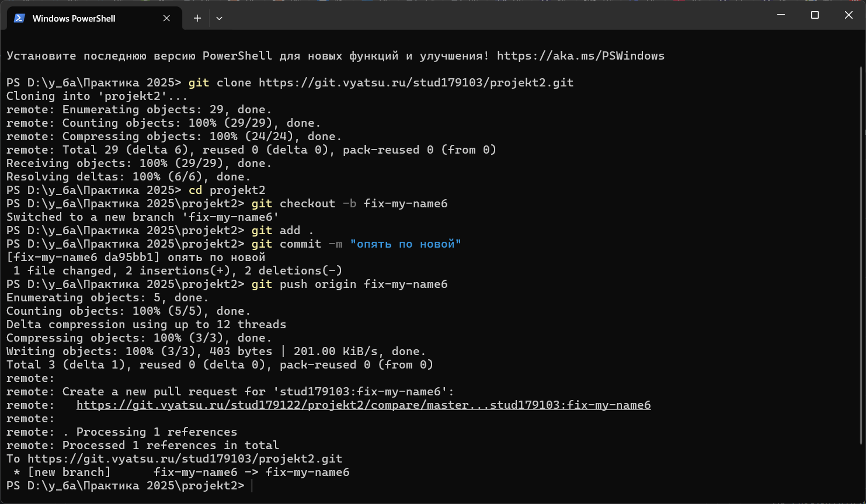
Task: Click the '[new branch]' output text
Action: [69, 472]
